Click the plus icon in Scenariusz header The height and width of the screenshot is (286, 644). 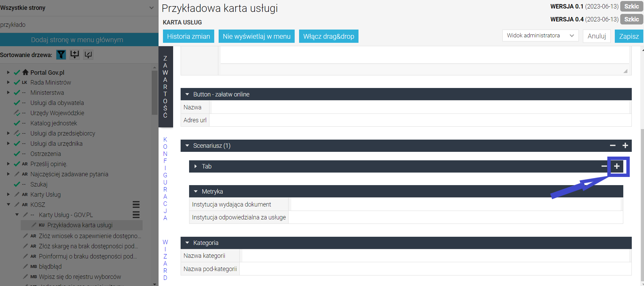pyautogui.click(x=625, y=146)
